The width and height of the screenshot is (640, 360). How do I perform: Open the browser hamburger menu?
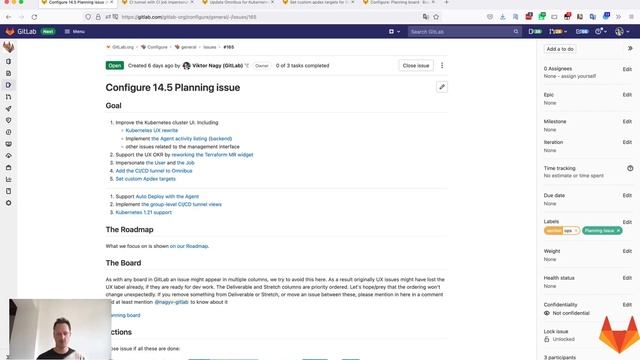(x=631, y=17)
